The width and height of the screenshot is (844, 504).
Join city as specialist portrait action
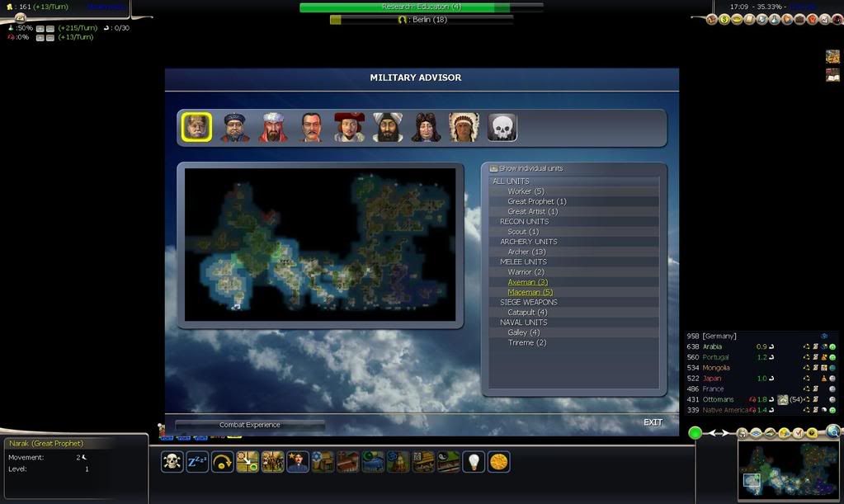point(298,461)
